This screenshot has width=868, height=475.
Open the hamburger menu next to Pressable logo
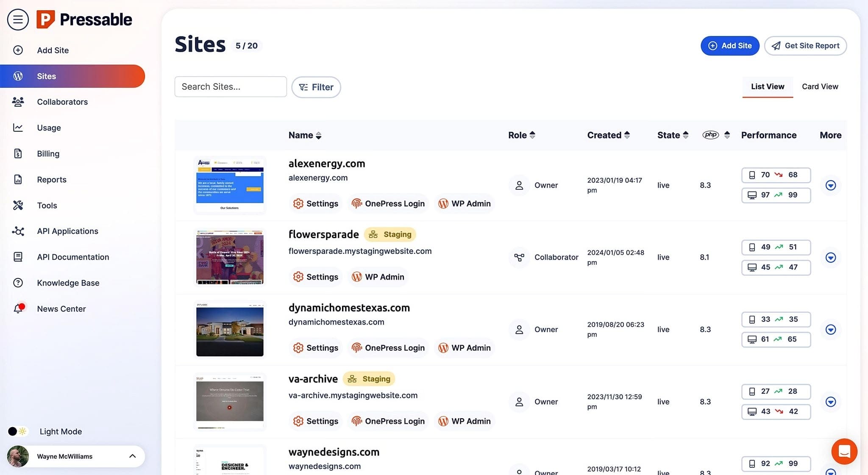pyautogui.click(x=18, y=19)
